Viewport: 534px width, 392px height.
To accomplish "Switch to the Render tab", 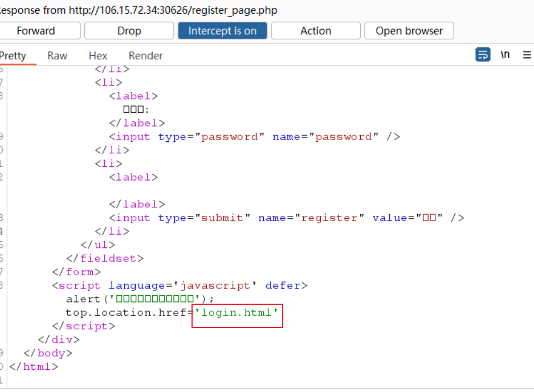I will click(145, 55).
